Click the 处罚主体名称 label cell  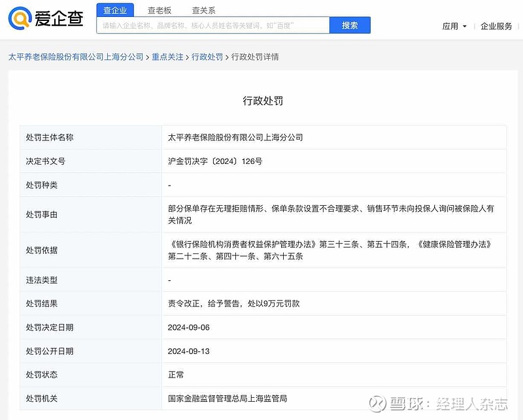[91, 137]
